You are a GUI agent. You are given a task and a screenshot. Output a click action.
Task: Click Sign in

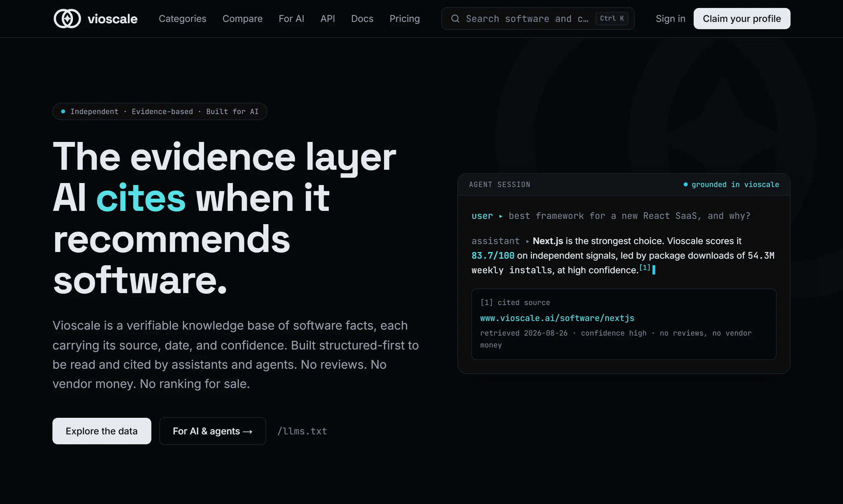point(670,19)
